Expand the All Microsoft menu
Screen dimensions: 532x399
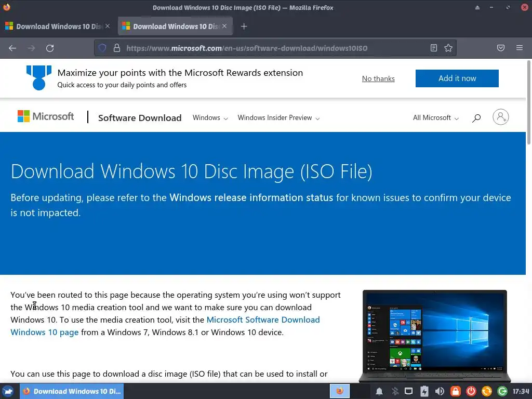[436, 118]
